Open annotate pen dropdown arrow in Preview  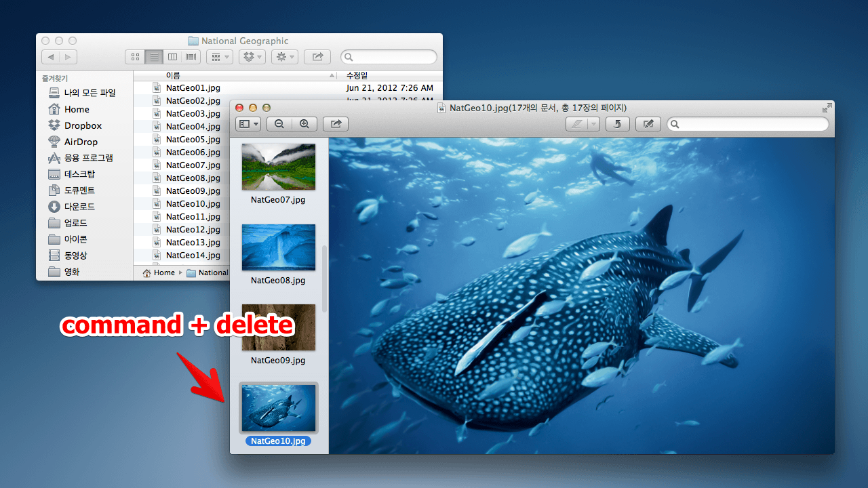pos(594,124)
